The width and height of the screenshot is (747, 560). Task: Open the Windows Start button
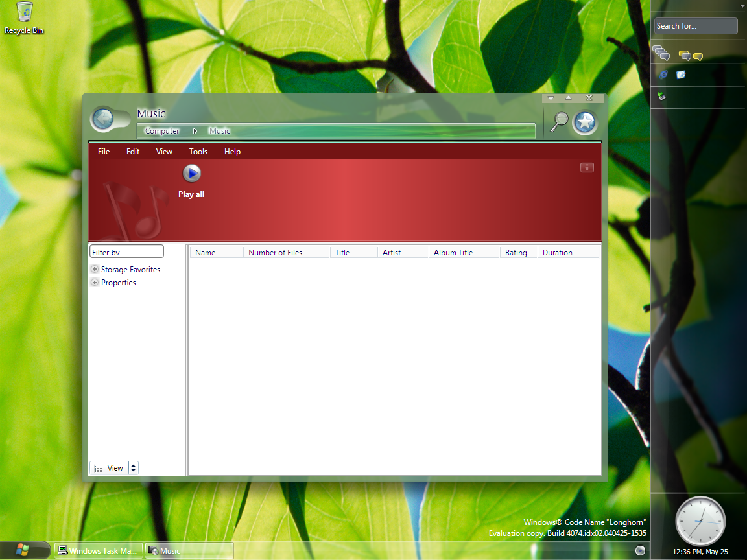pos(22,550)
